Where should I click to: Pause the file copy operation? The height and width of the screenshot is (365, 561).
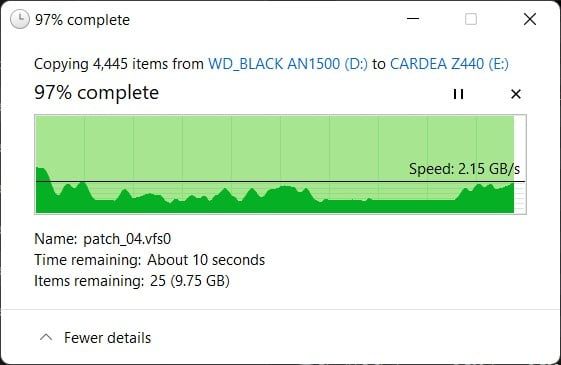click(x=458, y=94)
